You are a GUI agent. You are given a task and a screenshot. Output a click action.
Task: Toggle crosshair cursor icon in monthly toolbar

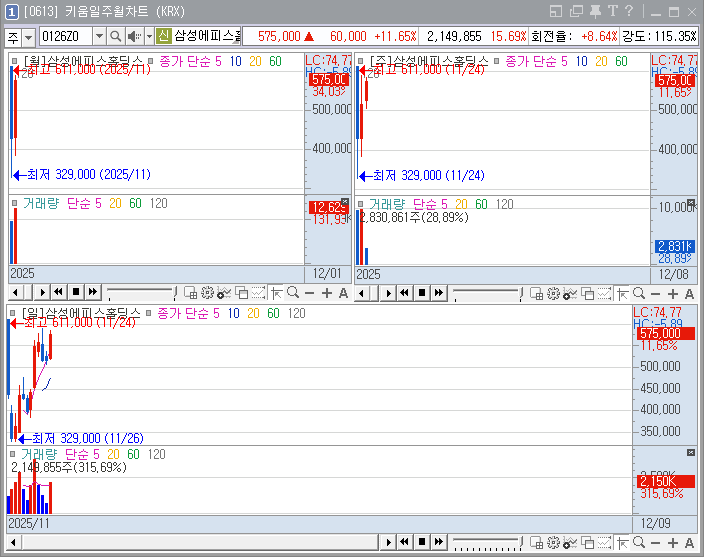(x=277, y=293)
